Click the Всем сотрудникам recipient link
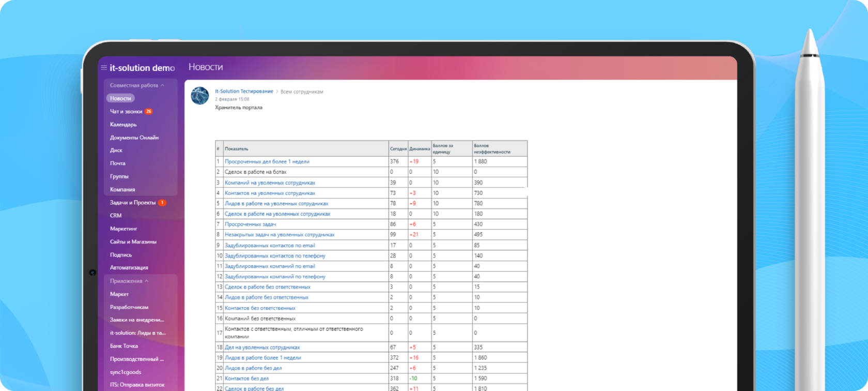 tap(302, 92)
